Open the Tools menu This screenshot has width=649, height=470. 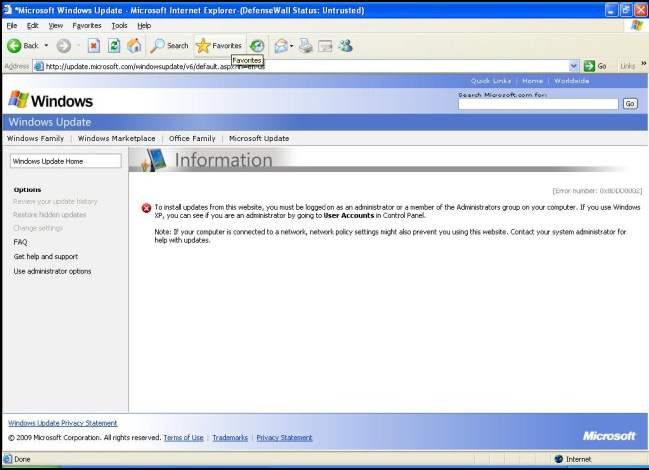119,26
